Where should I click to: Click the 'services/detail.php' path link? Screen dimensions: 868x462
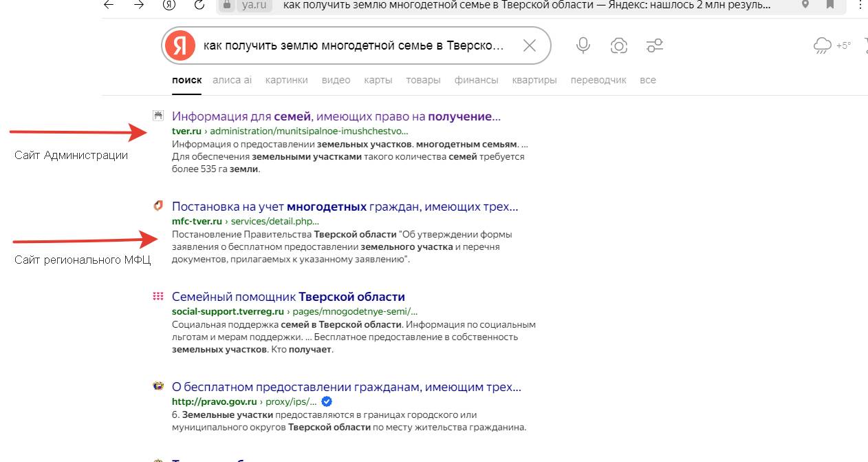275,221
